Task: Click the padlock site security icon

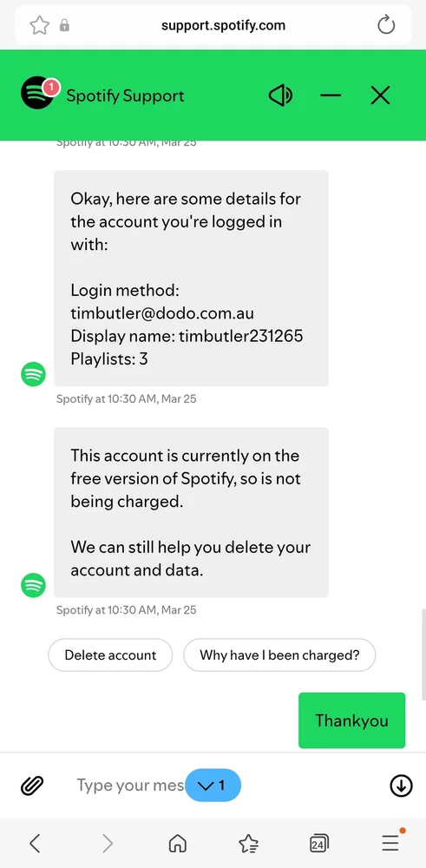Action: 65,25
